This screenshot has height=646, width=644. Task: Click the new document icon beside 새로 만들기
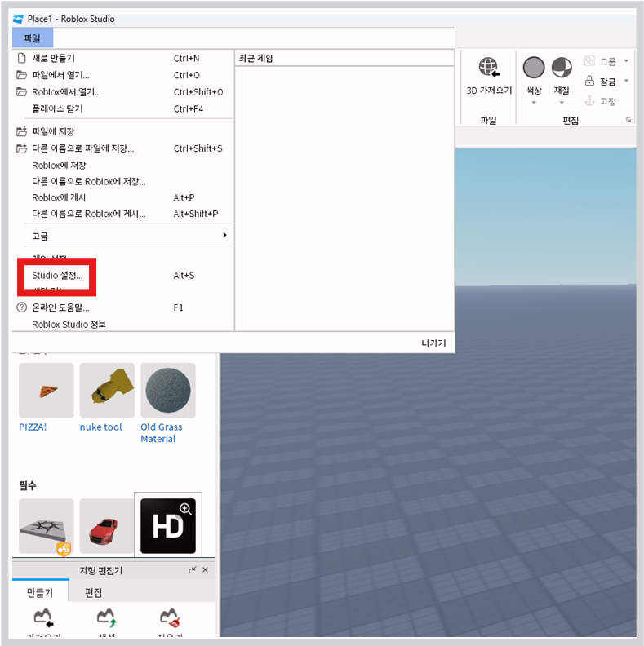pos(21,58)
